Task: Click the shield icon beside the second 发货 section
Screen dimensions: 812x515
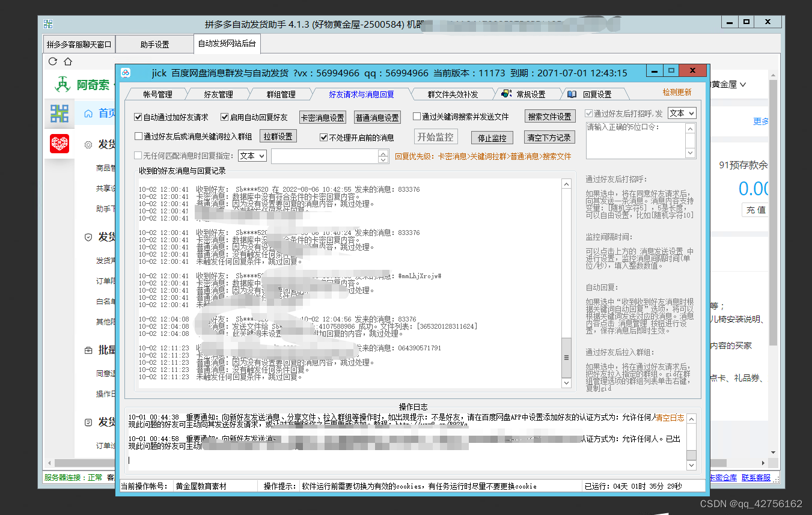Action: [x=88, y=237]
